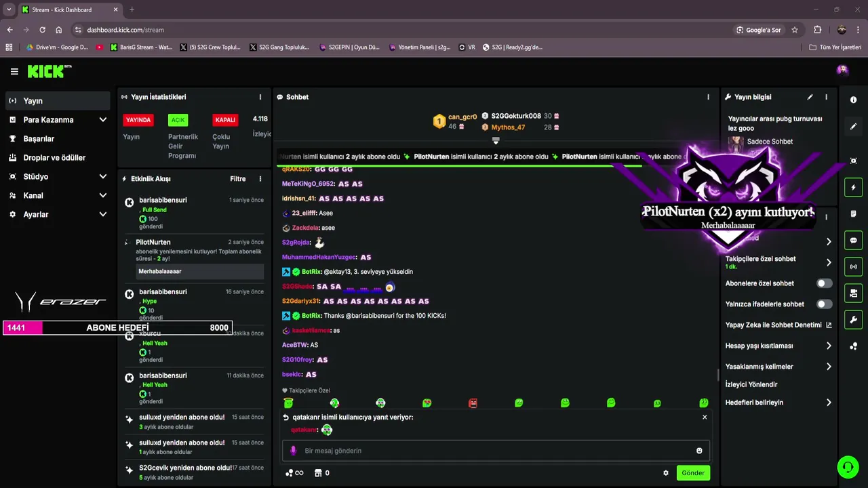Screen dimensions: 868x488
Task: Click the chat bubble icon in right sidebar
Action: coord(853,240)
